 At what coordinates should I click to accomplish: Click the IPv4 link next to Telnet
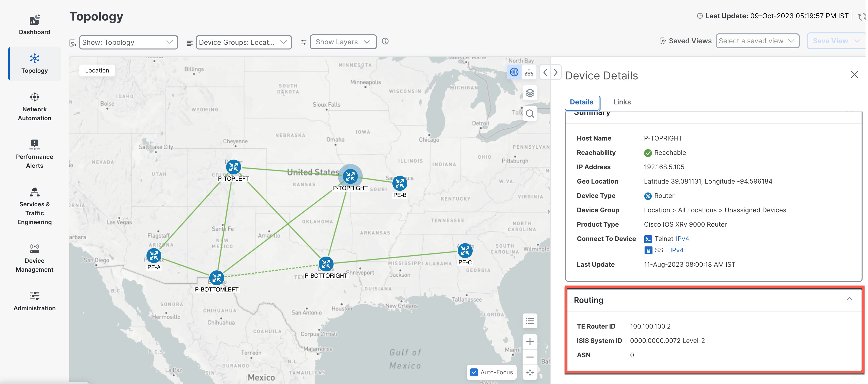pos(683,239)
